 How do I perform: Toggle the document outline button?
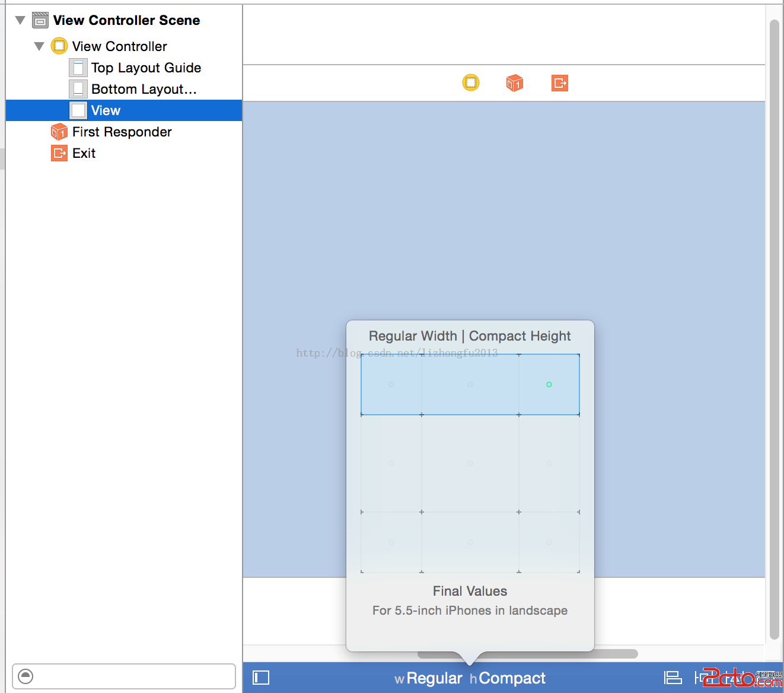[261, 678]
